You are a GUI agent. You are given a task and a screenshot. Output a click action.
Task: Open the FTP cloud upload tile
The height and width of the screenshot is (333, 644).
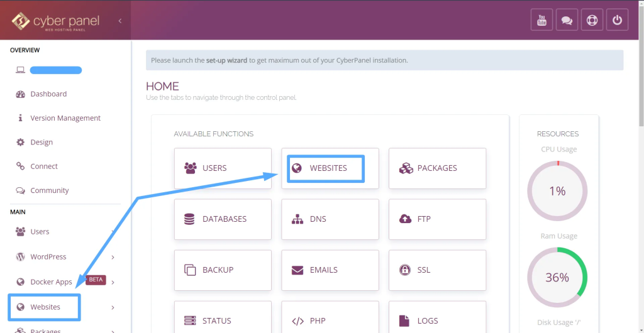(437, 219)
